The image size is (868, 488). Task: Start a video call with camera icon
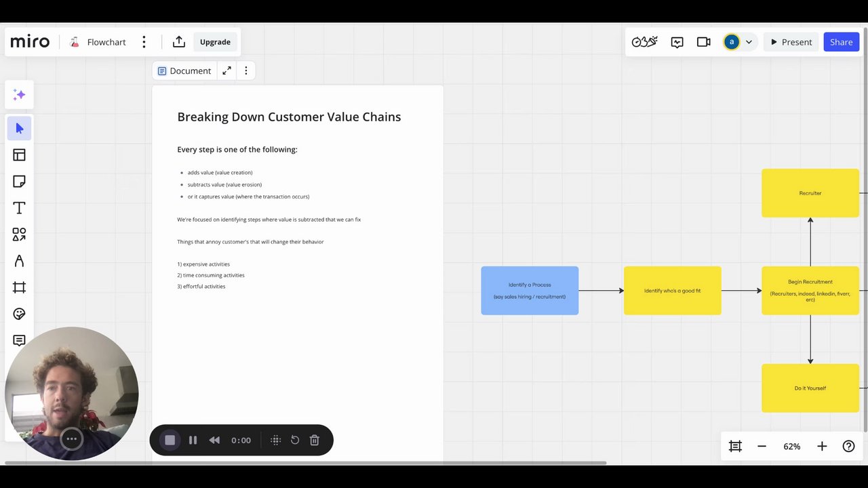703,42
